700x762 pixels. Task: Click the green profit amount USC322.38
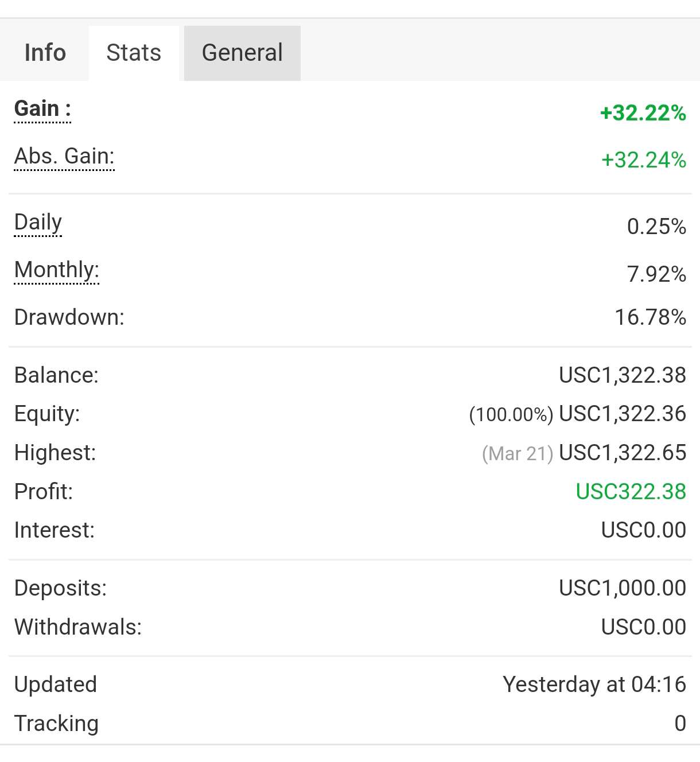631,492
